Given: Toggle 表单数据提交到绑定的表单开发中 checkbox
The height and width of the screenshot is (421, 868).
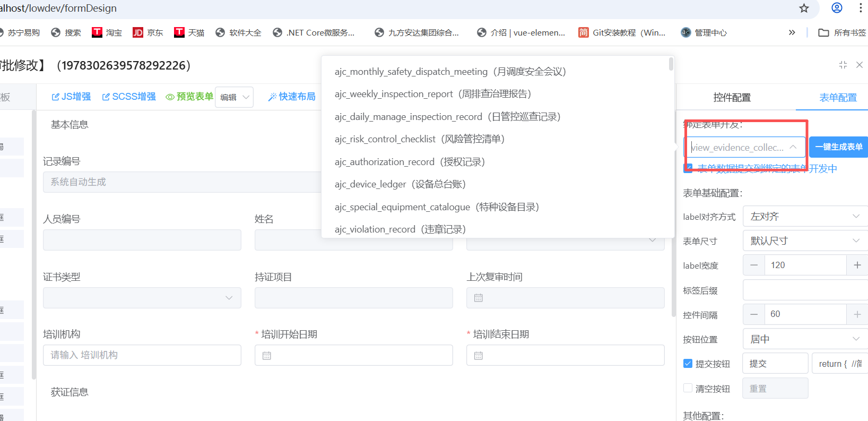Looking at the screenshot, I should pyautogui.click(x=688, y=168).
